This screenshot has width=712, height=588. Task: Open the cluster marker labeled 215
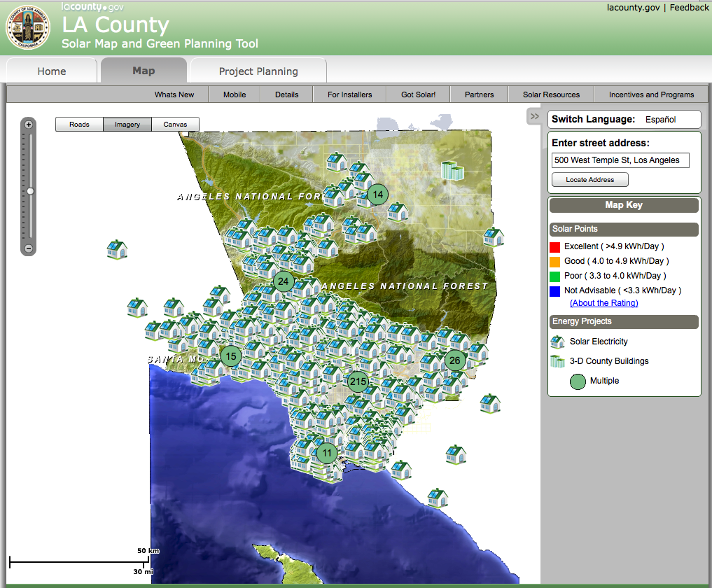click(x=358, y=381)
